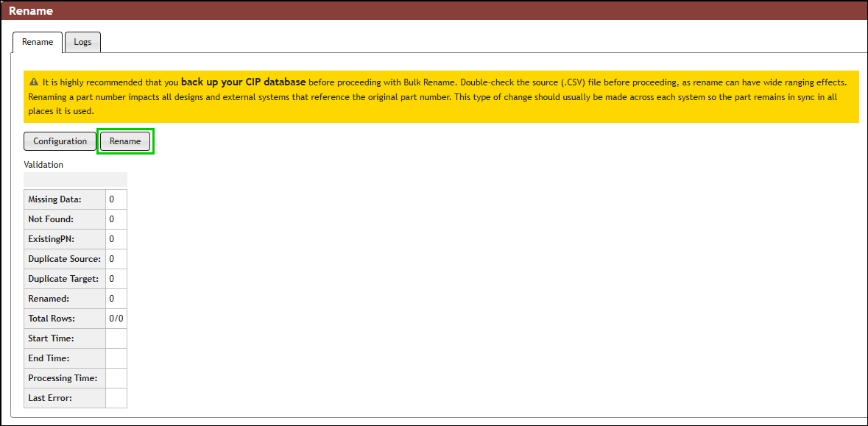Viewport: 868px width, 426px height.
Task: Select the Processing Time cell
Action: 116,377
